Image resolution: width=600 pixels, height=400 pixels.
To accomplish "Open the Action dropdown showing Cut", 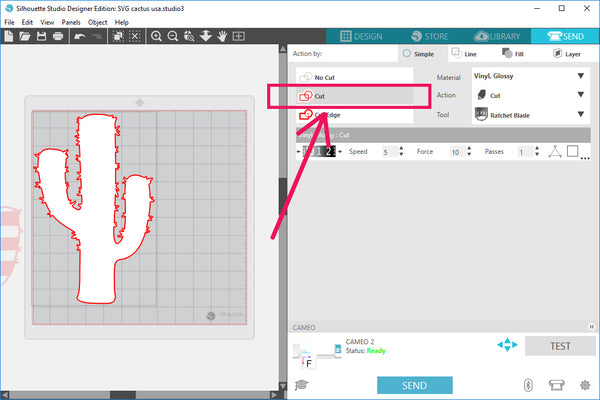I will coord(530,95).
